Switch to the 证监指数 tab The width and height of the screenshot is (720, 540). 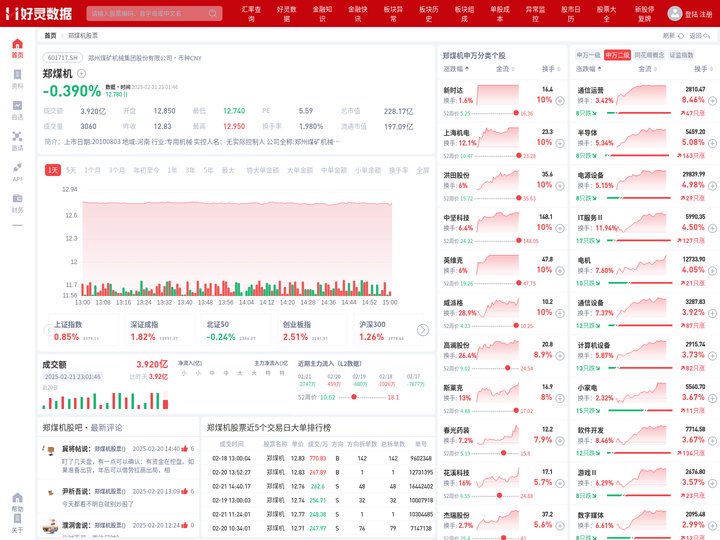[x=681, y=55]
